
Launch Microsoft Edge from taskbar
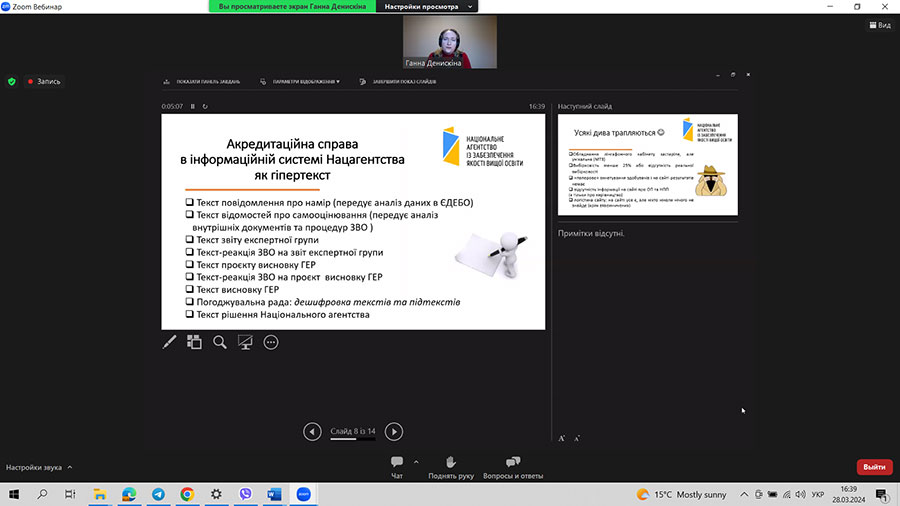pos(129,494)
